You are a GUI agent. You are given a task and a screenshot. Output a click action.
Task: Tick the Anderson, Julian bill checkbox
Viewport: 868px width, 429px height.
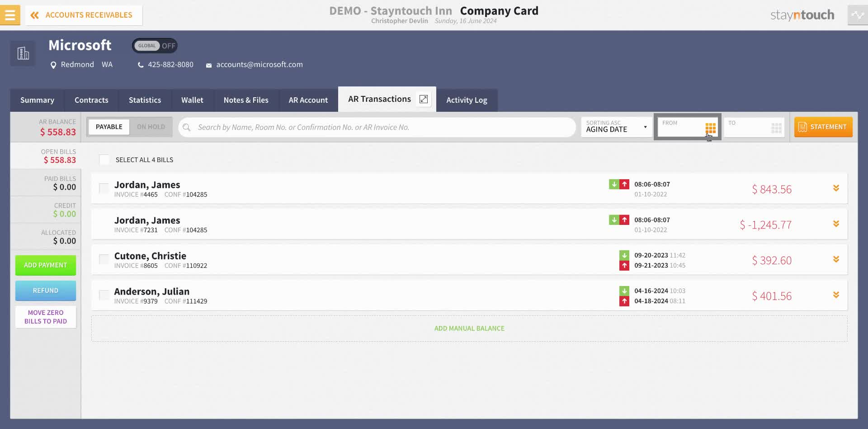pyautogui.click(x=104, y=296)
